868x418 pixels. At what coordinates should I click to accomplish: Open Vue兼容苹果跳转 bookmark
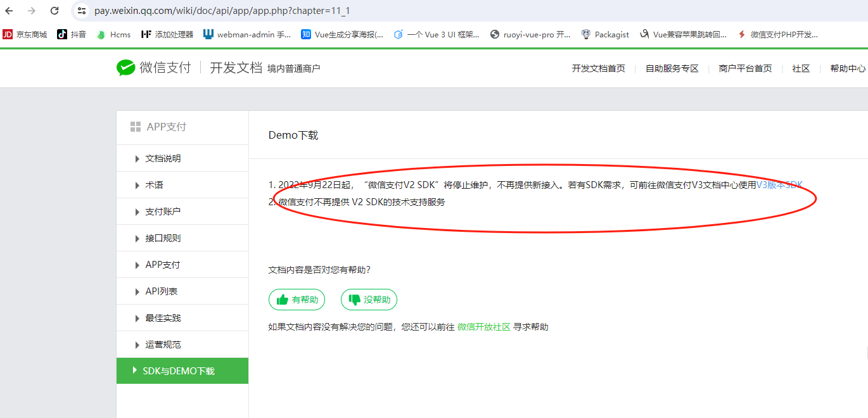pyautogui.click(x=683, y=35)
